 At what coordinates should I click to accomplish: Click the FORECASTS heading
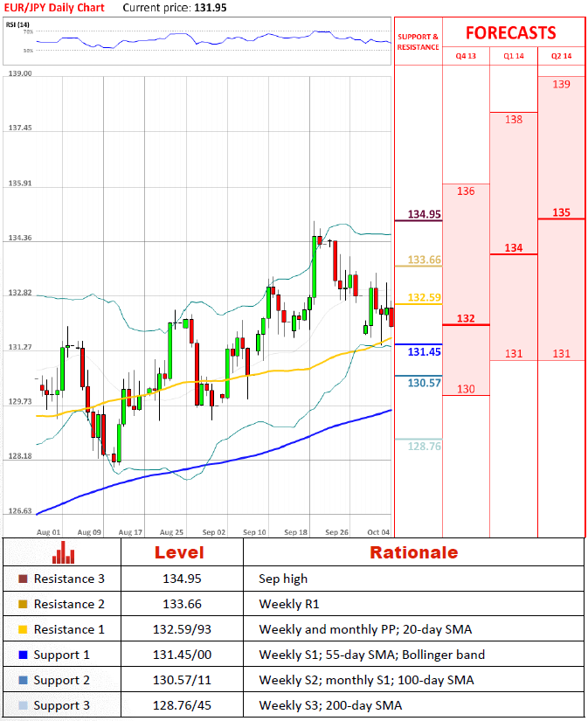coord(510,33)
